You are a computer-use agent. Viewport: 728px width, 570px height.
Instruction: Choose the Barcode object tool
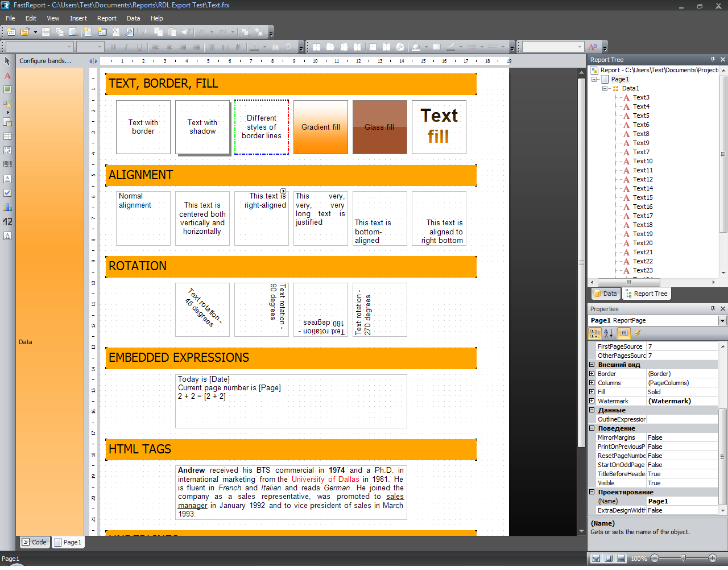(7, 164)
